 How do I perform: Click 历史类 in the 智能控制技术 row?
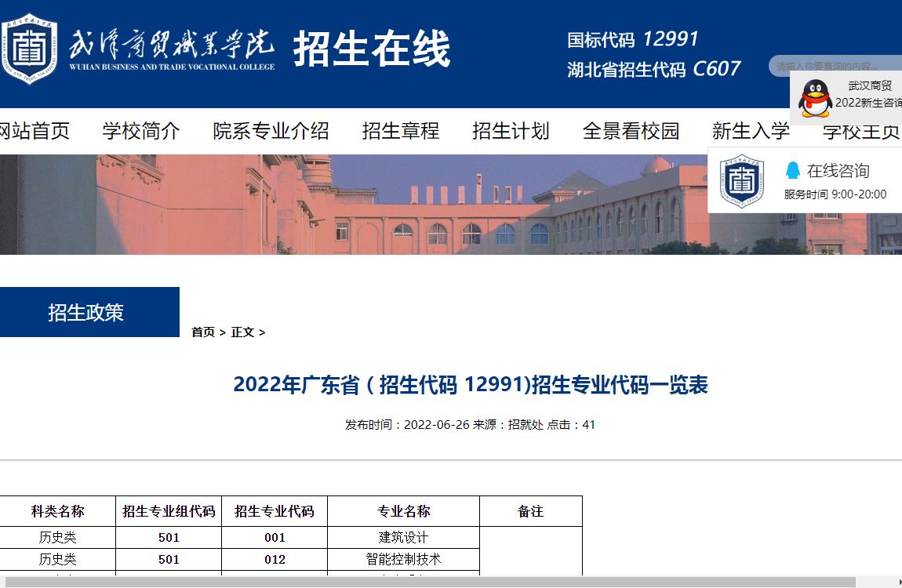click(57, 559)
